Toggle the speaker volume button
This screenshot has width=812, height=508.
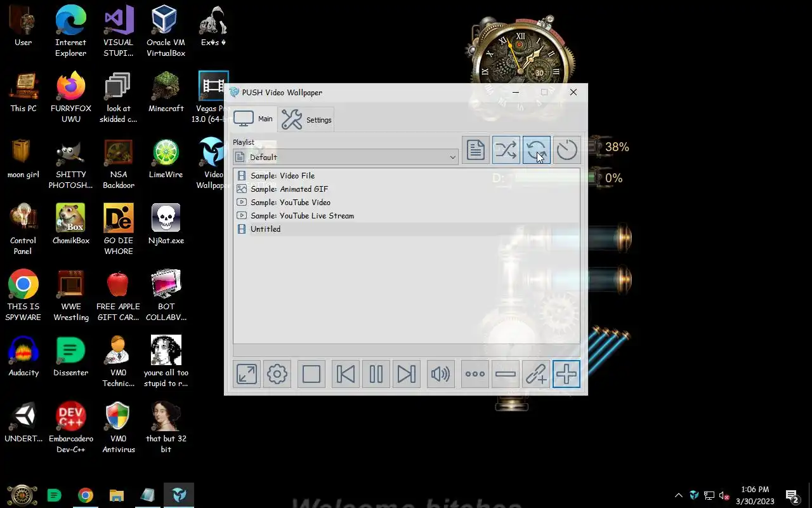(x=441, y=374)
